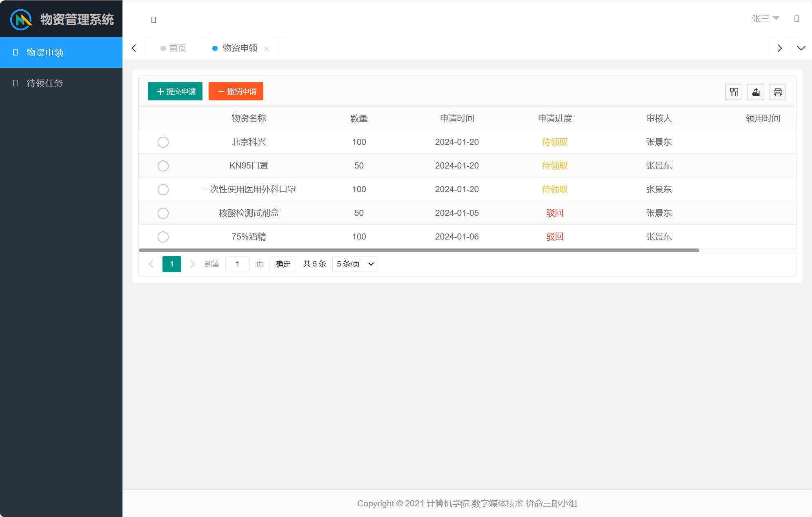Open the 5条/页 page size dropdown
The height and width of the screenshot is (517, 812).
tap(354, 264)
